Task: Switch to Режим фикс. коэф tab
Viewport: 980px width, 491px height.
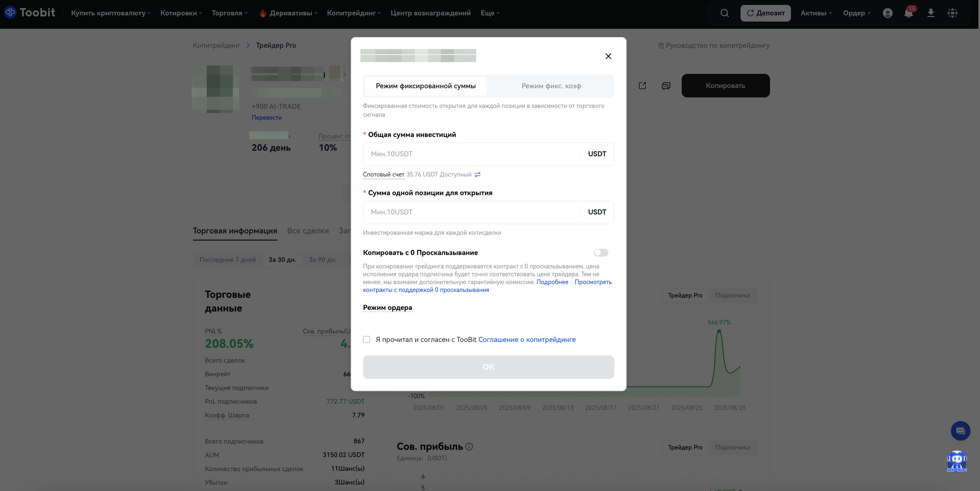Action: [551, 86]
